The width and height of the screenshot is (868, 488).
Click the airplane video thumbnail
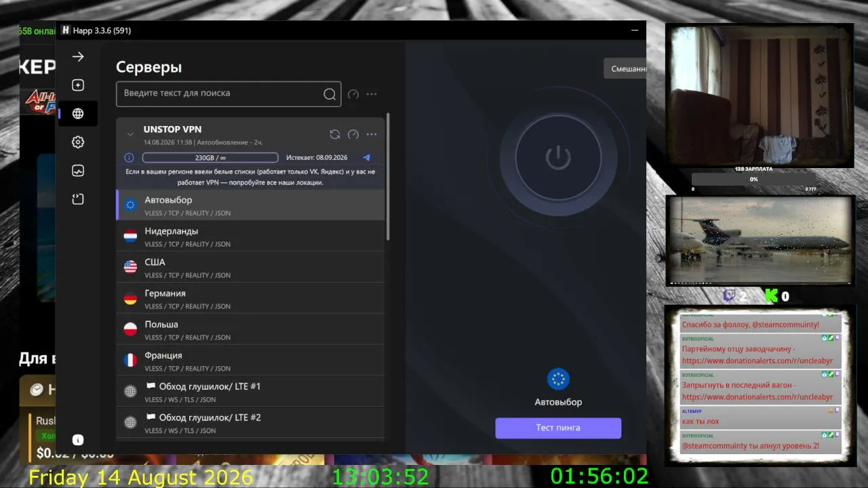coord(759,241)
